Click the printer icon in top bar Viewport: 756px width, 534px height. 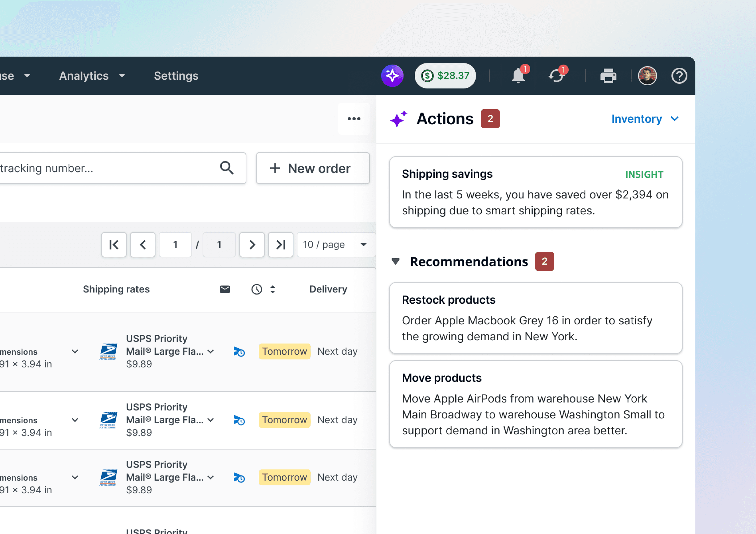(608, 76)
